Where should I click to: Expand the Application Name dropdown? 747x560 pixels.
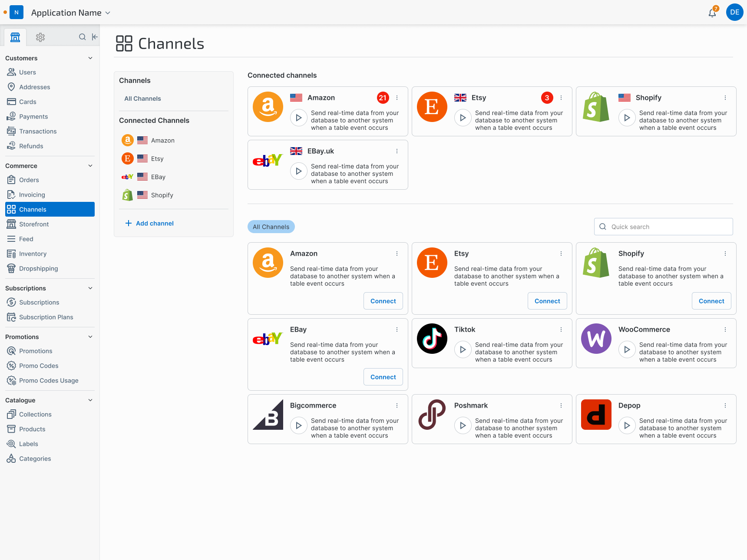coord(70,13)
